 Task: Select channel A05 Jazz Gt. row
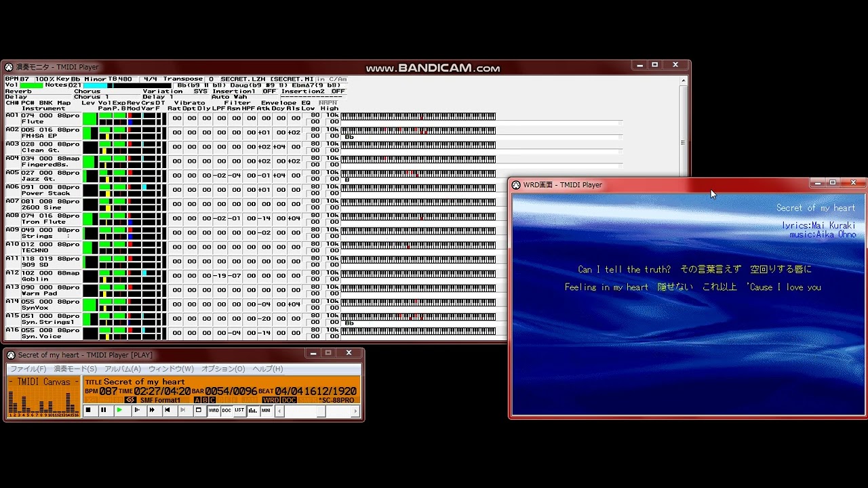(x=250, y=176)
